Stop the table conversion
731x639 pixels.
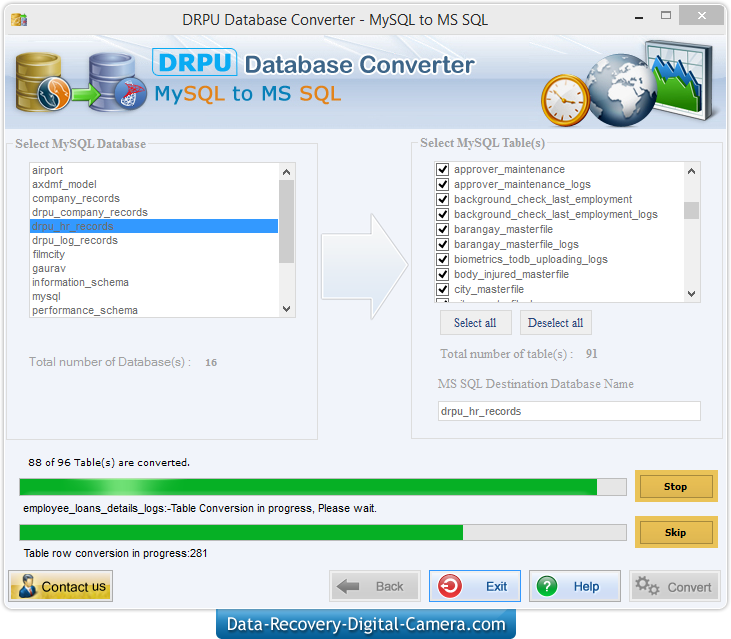676,486
